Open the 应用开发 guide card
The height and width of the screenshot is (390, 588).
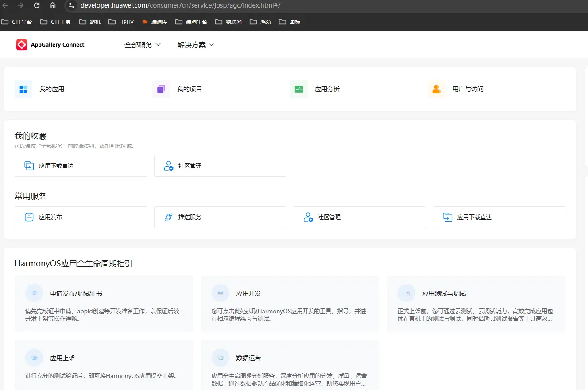[x=290, y=304]
